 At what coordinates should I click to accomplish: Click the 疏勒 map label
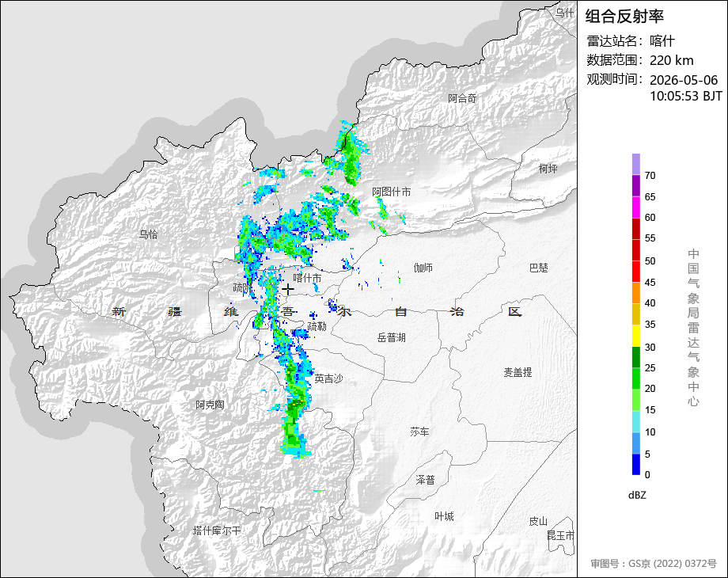(317, 327)
